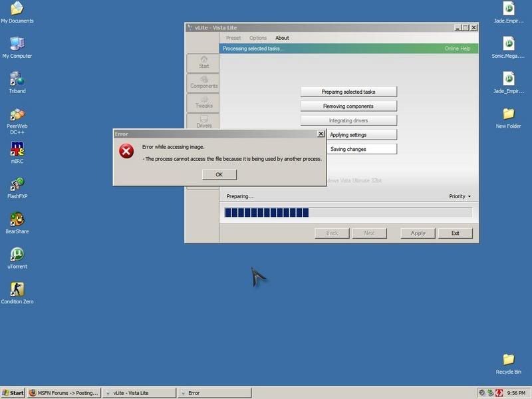Click the Apply button
The width and height of the screenshot is (532, 399).
pyautogui.click(x=418, y=233)
